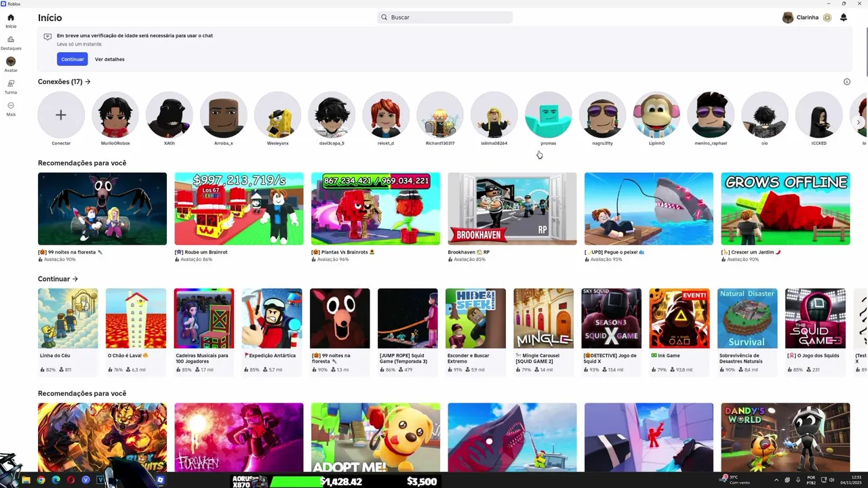Open Richard130317 connection avatar
The height and width of the screenshot is (488, 868).
tap(440, 115)
